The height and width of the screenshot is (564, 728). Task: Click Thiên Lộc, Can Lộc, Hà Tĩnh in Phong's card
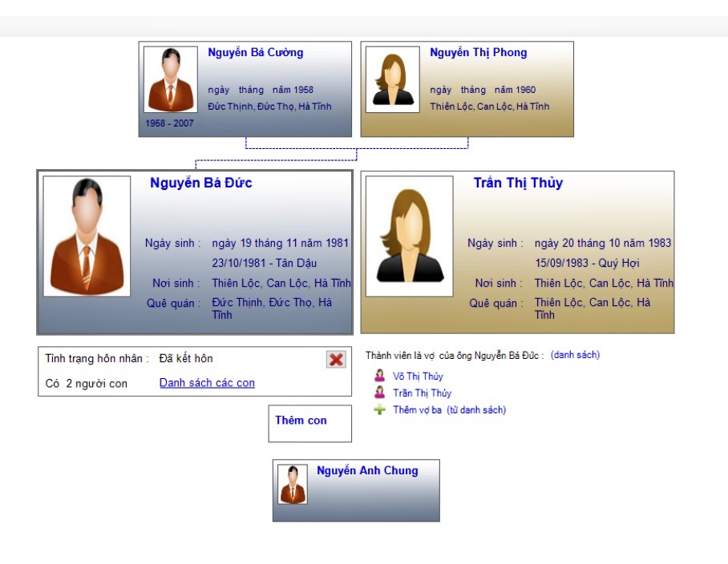tap(489, 107)
